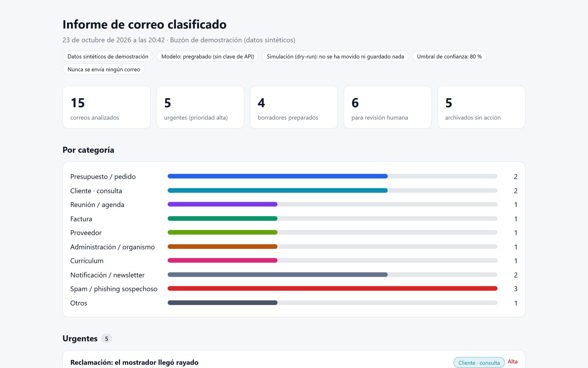Click the 'Spam / phishing sospechoso' label
Screen dimensions: 588x368
[114, 289]
